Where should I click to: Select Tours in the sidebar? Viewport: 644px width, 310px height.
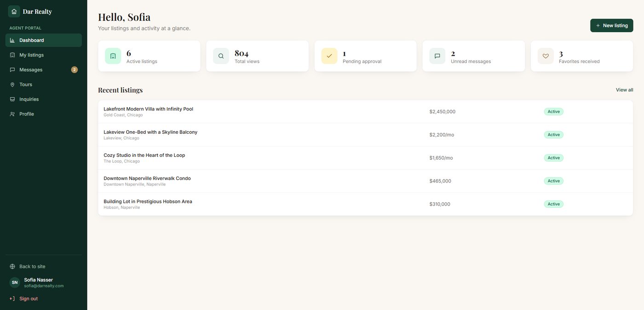44,85
